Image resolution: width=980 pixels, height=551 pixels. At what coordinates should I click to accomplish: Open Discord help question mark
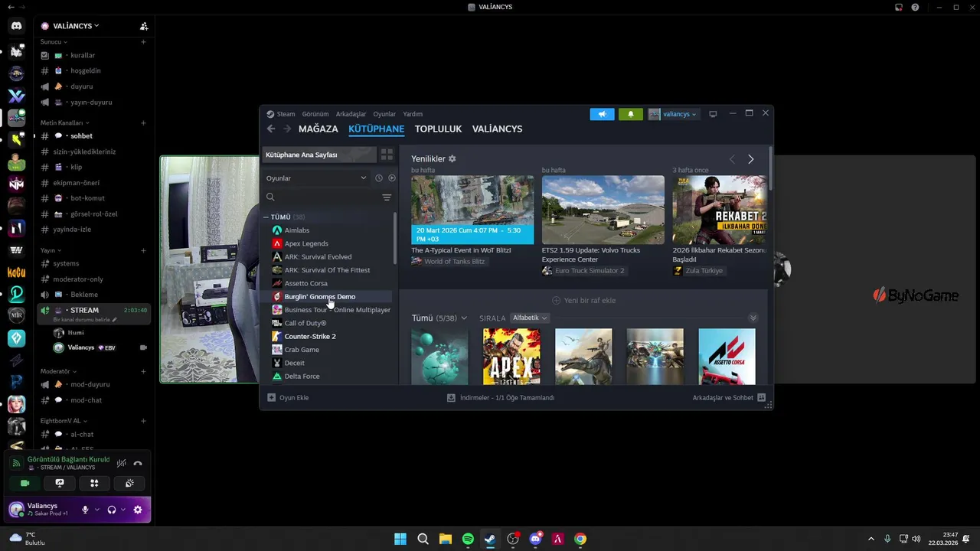tap(915, 7)
